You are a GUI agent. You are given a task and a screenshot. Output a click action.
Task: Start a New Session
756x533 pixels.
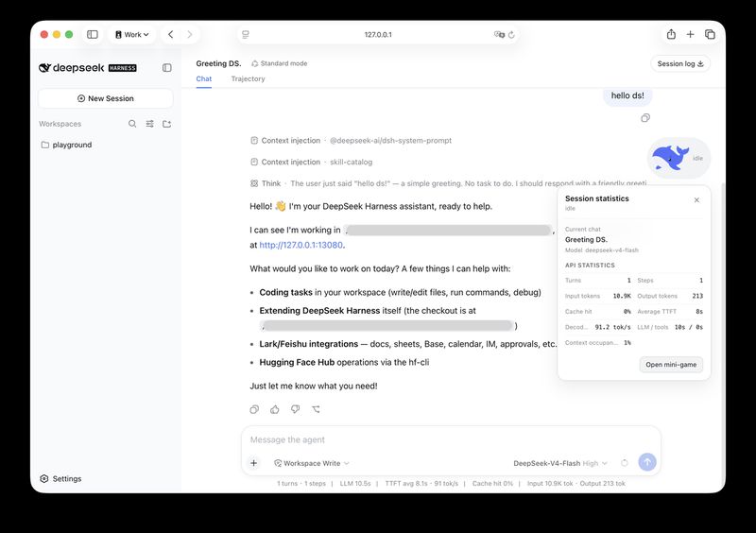pyautogui.click(x=106, y=98)
